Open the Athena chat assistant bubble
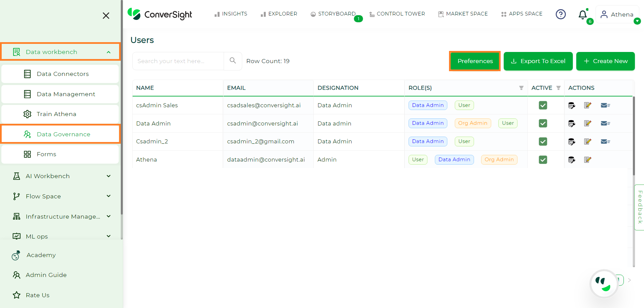Image resolution: width=644 pixels, height=308 pixels. pos(604,284)
